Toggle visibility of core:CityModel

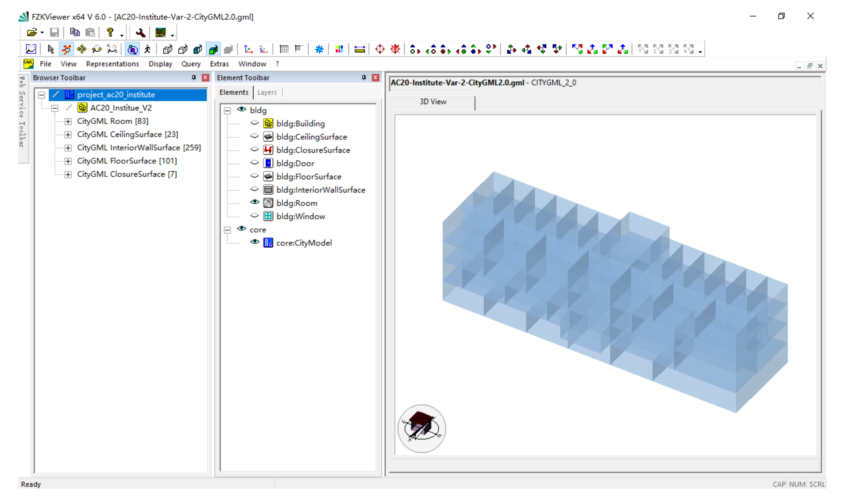(255, 242)
